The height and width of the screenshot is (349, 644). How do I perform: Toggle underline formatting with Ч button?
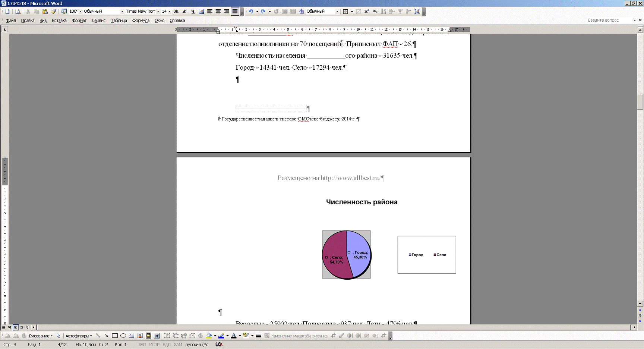pos(193,12)
